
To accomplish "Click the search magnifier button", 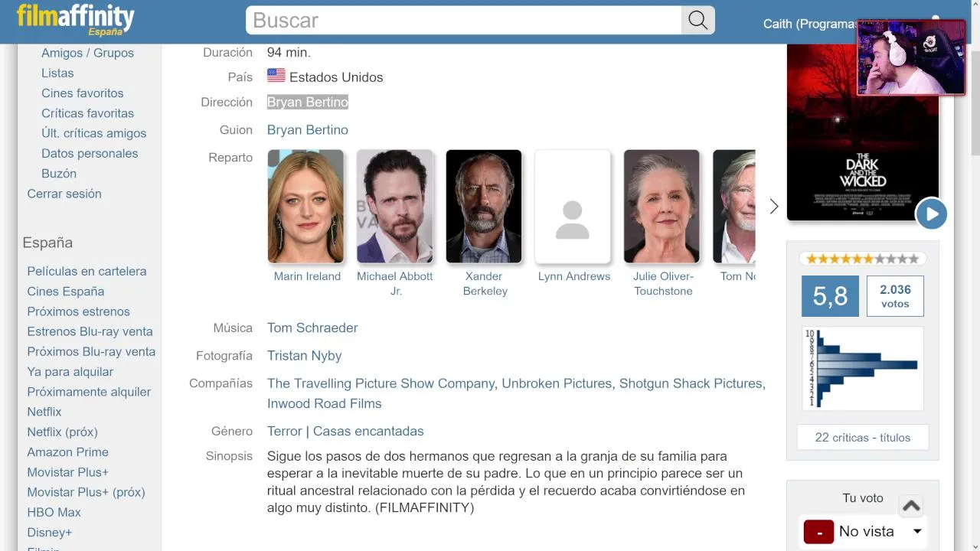I will pyautogui.click(x=698, y=21).
